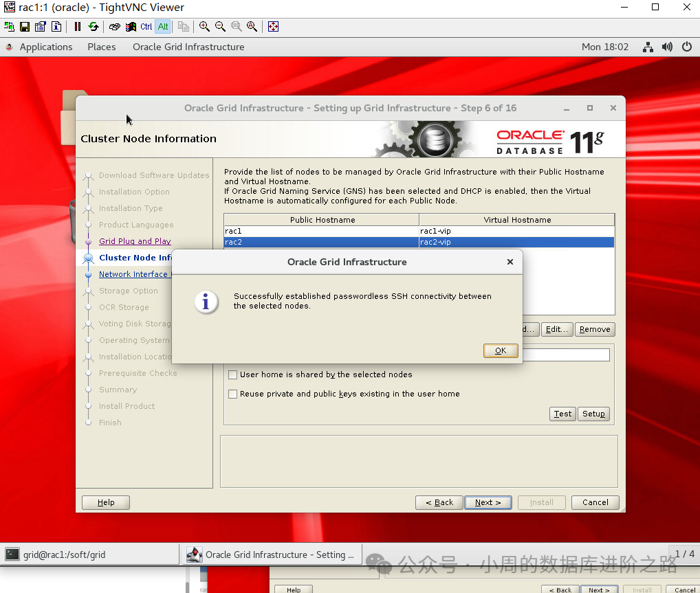
Task: Open the Applications menu
Action: 45,47
